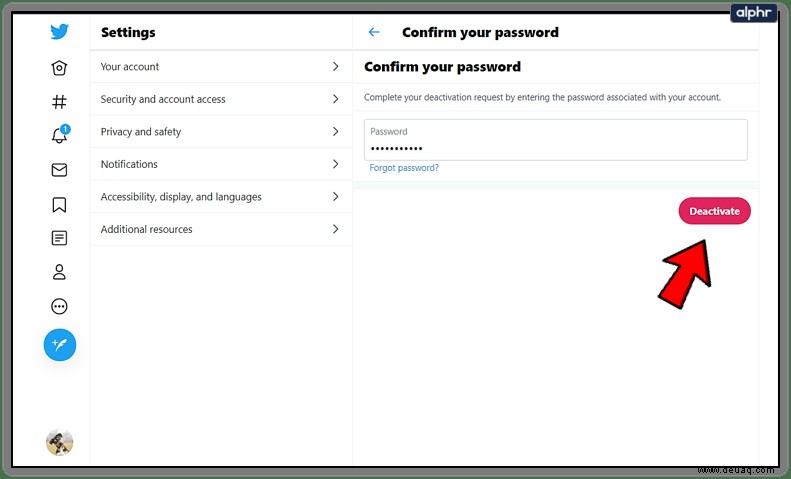Screen dimensions: 791x479
Task: Open Messages envelope icon
Action: pos(59,170)
